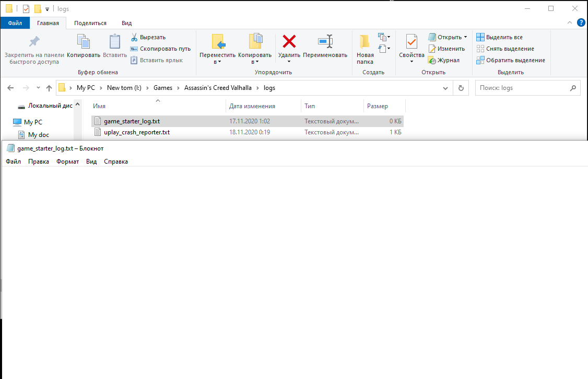The image size is (588, 379).
Task: Rename the file with Переименовать
Action: coord(325,46)
